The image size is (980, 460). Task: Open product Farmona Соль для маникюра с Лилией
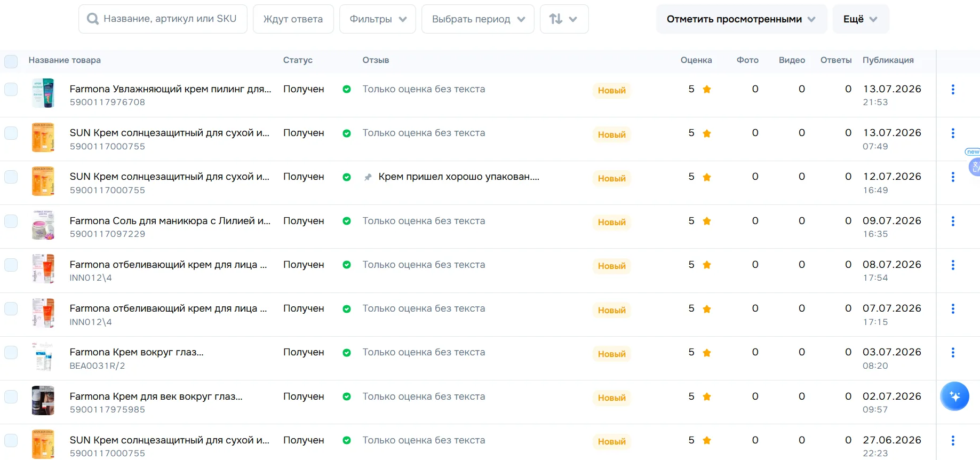[170, 221]
